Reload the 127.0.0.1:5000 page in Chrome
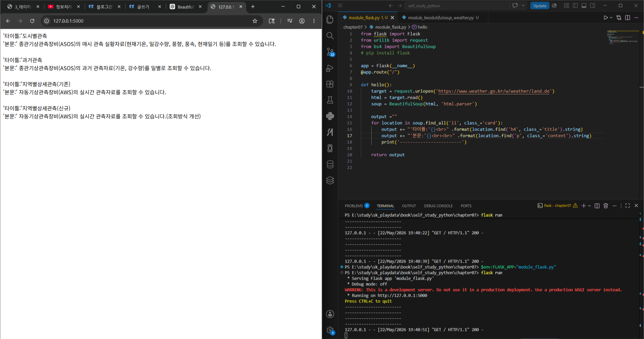 pyautogui.click(x=32, y=21)
